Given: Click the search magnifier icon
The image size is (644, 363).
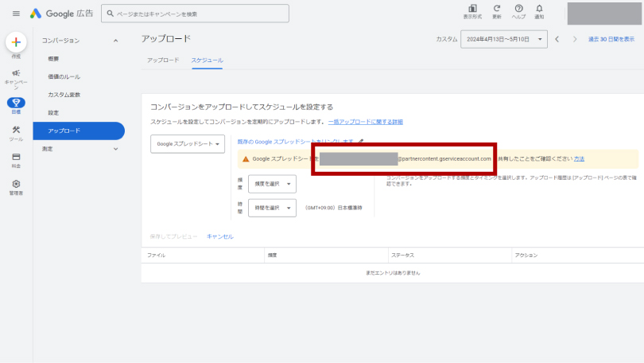Looking at the screenshot, I should [110, 14].
